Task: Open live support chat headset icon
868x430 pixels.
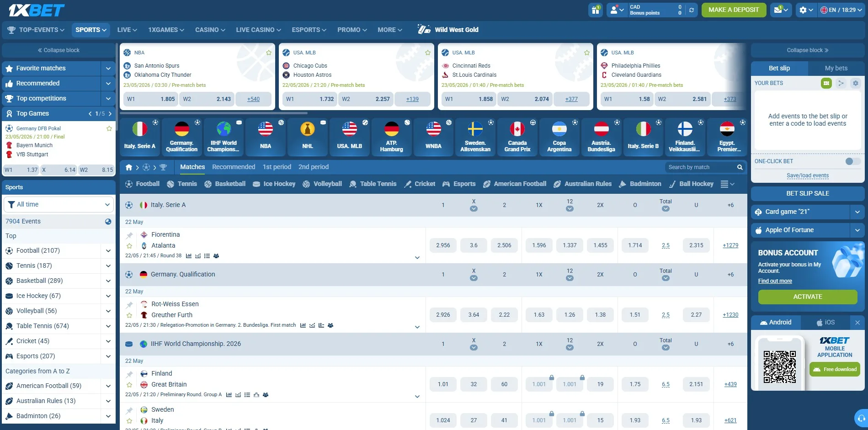Action: click(861, 418)
